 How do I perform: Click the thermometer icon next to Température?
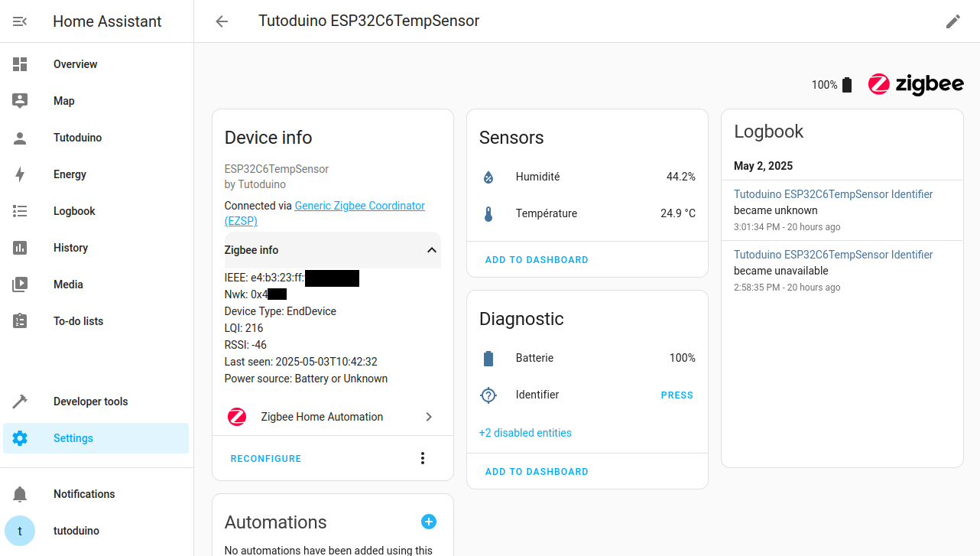(488, 213)
